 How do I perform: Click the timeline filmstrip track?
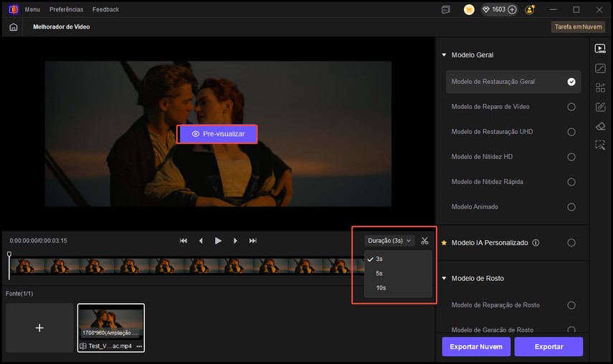(186, 266)
